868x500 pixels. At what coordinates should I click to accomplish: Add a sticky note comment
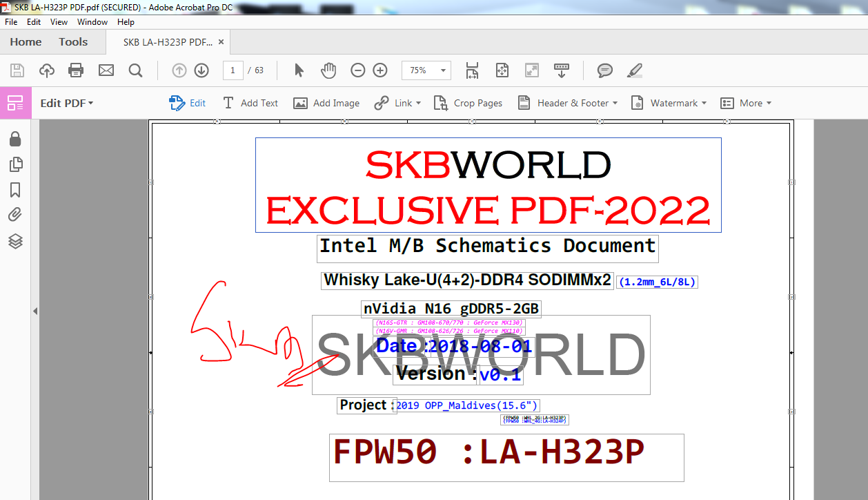point(605,70)
